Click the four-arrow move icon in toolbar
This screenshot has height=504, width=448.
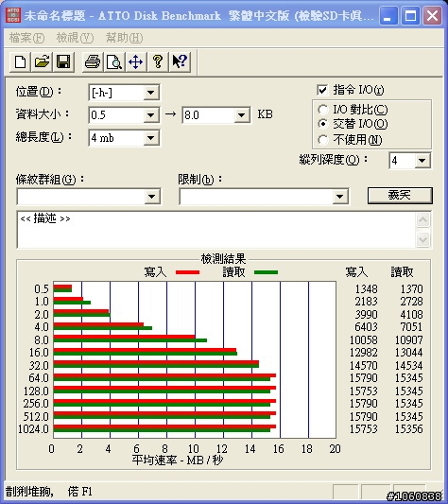pos(135,61)
